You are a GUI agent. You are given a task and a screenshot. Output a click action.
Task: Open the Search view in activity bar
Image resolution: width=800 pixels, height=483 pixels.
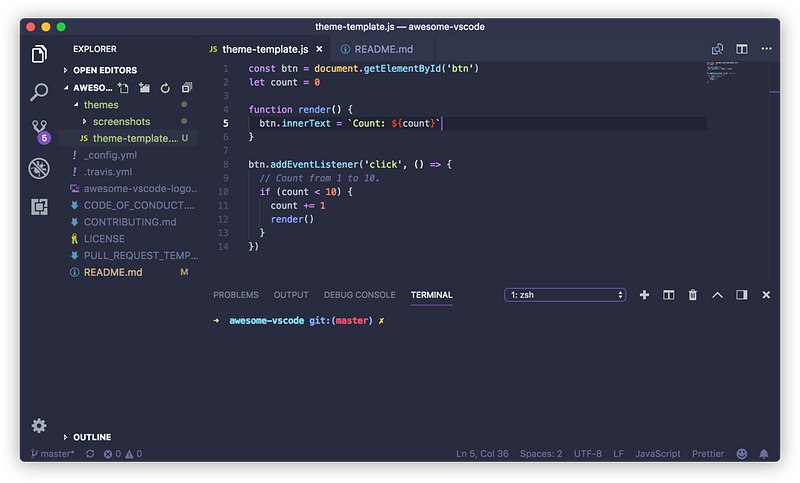[x=39, y=92]
